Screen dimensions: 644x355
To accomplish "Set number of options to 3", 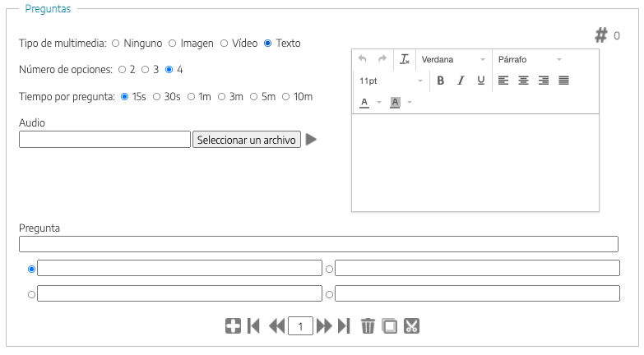I will 145,70.
